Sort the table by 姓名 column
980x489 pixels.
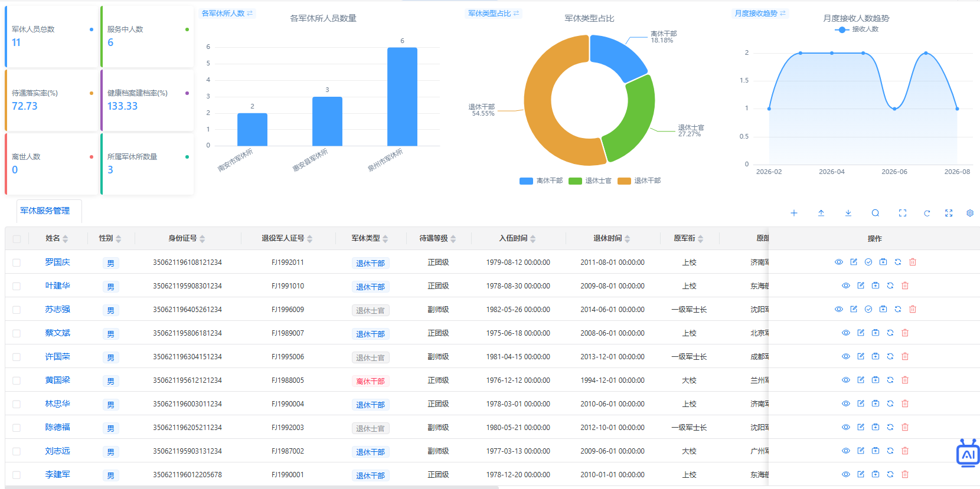[66, 239]
